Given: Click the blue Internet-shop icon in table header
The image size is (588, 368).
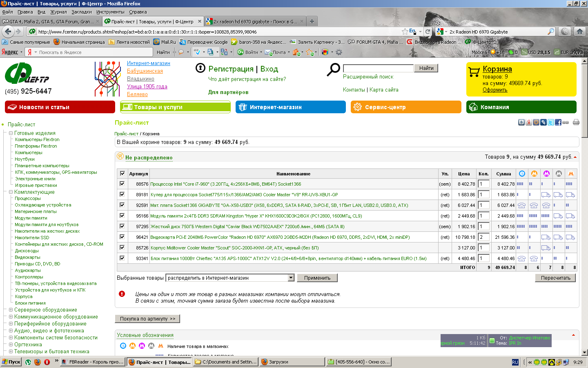Looking at the screenshot, I should click(522, 174).
